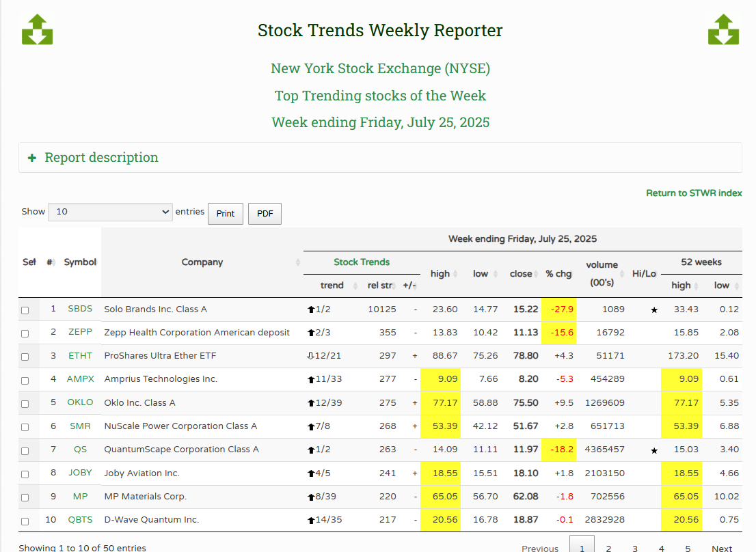Open the OKLO symbol link

pos(80,402)
